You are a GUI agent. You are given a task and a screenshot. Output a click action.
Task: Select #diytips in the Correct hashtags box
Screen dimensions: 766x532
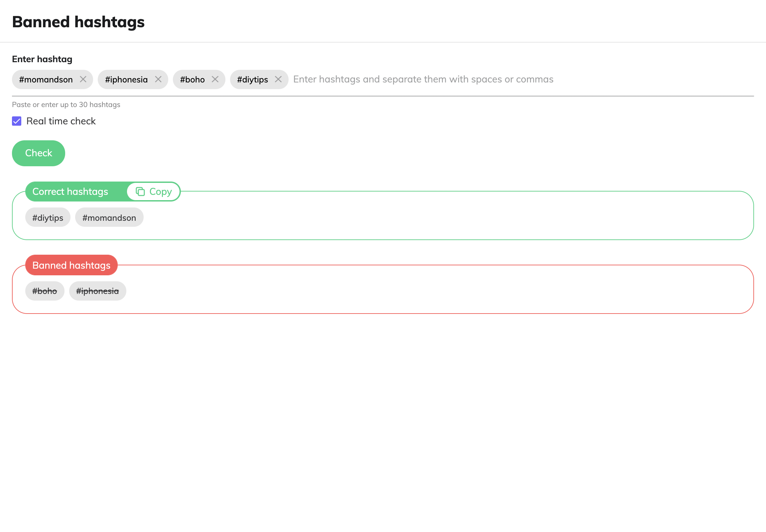[x=48, y=218]
